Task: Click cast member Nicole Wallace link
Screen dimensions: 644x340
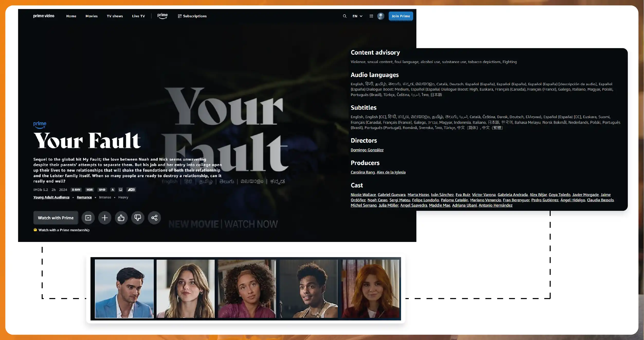Action: click(x=363, y=195)
